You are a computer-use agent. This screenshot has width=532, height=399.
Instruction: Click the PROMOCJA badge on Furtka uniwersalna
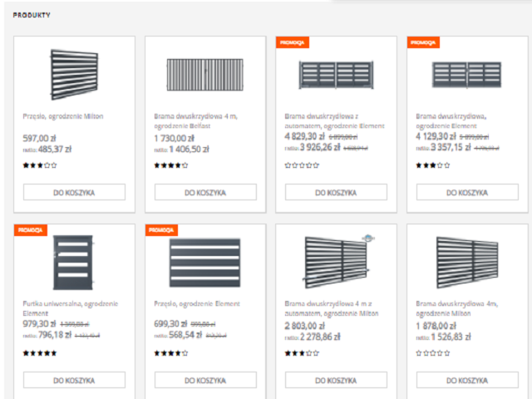click(x=31, y=229)
